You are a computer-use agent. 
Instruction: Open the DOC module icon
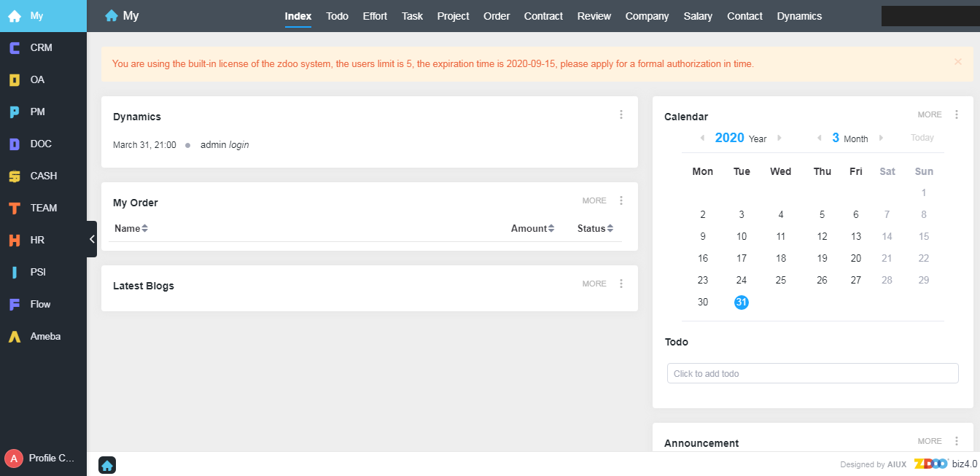point(15,144)
